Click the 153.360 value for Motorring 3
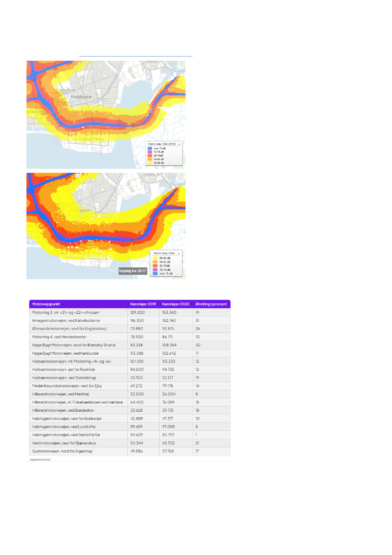The image size is (392, 555). pyautogui.click(x=169, y=312)
